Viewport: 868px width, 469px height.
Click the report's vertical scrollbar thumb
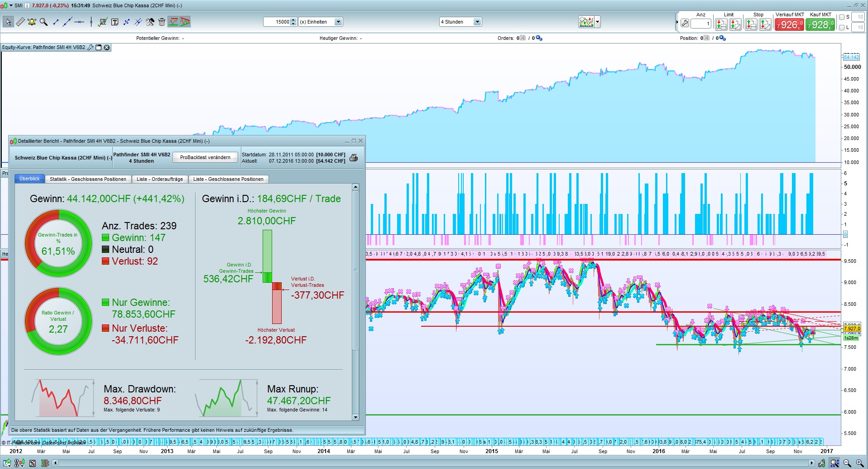(355, 271)
